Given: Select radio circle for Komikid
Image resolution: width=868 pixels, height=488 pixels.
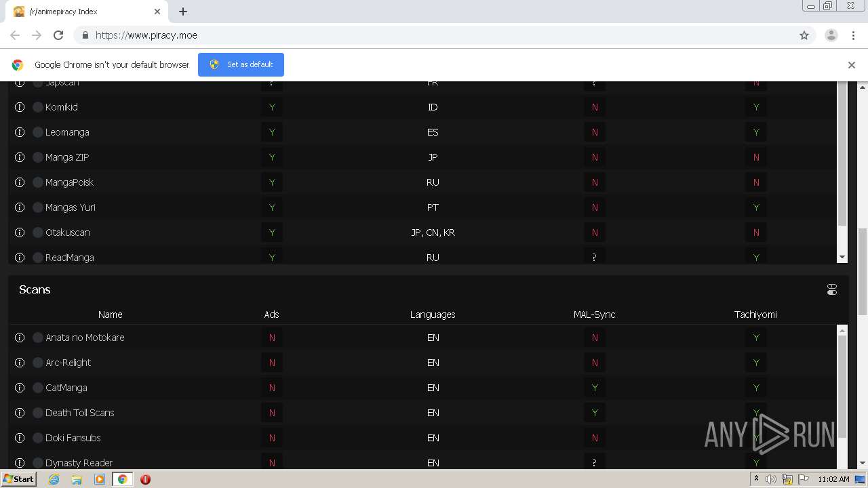Looking at the screenshot, I should click(38, 107).
